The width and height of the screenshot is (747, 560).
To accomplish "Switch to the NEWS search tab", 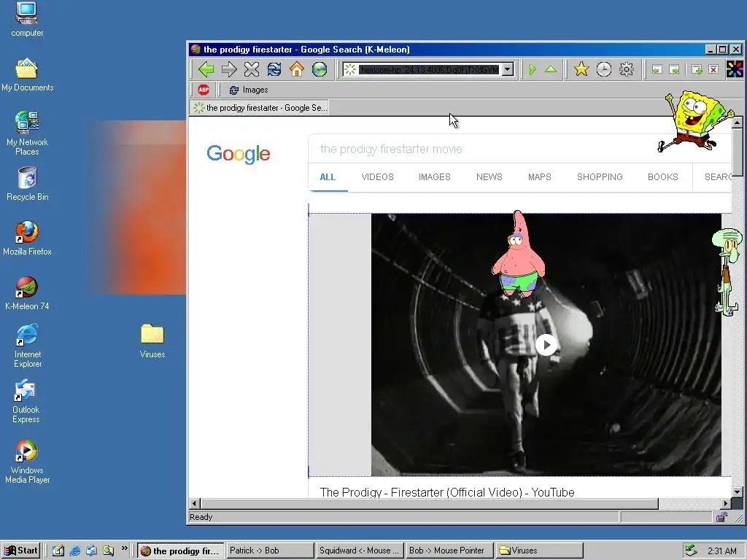I will [x=489, y=176].
